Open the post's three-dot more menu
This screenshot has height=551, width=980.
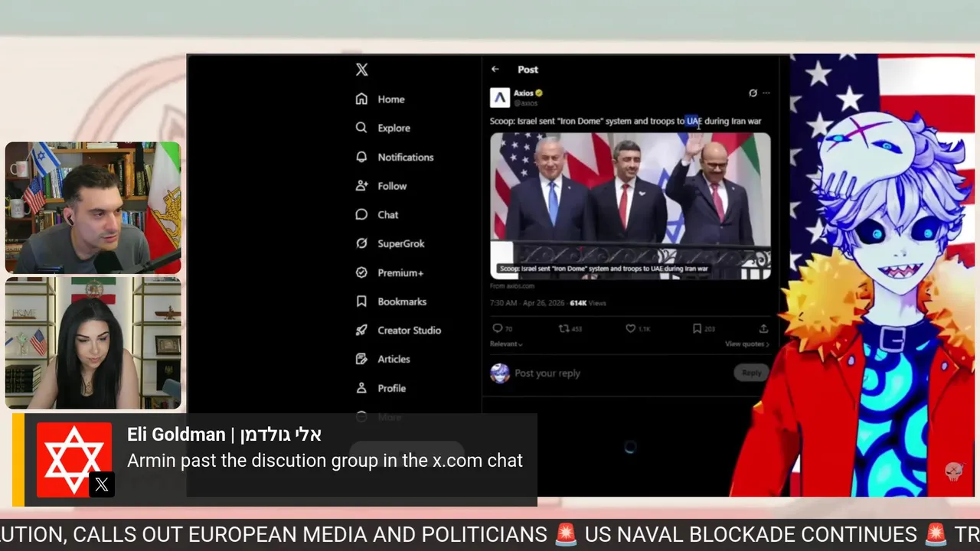point(766,93)
